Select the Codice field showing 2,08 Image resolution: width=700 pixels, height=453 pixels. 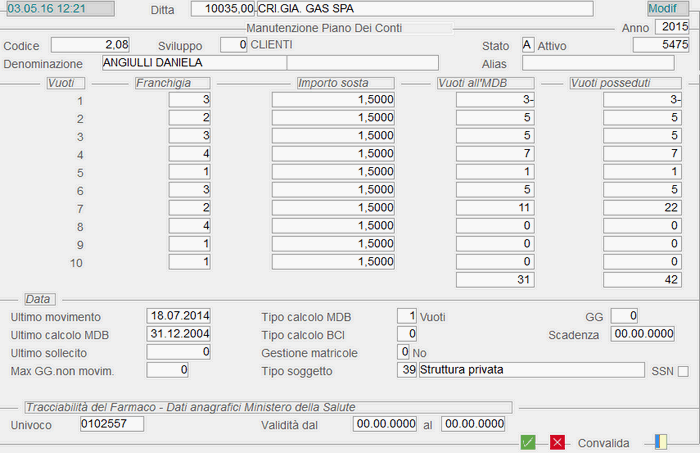click(x=91, y=45)
